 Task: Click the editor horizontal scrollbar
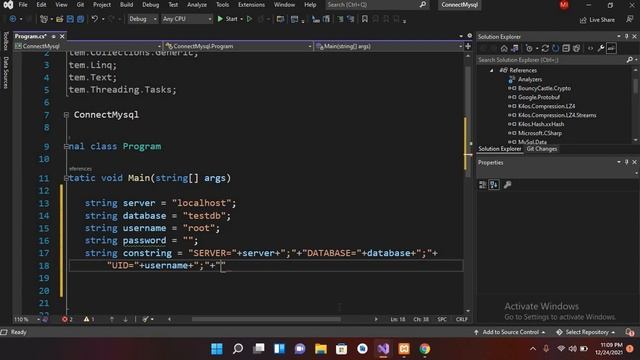click(x=266, y=319)
